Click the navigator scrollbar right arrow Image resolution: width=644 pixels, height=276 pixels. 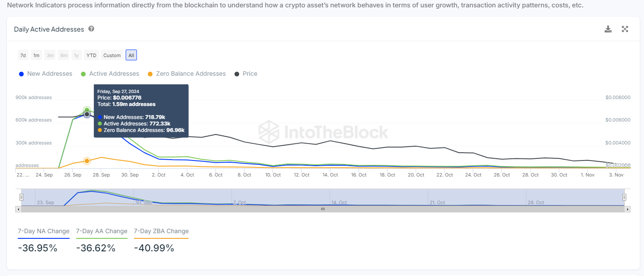[x=628, y=209]
